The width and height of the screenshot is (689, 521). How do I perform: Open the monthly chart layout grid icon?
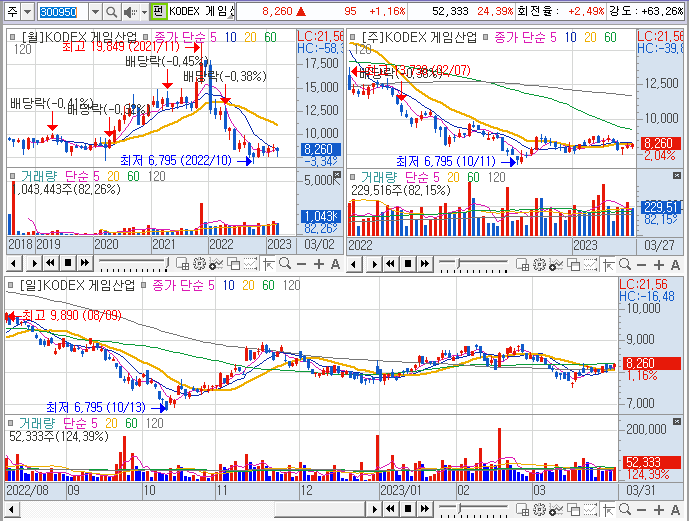click(x=182, y=264)
